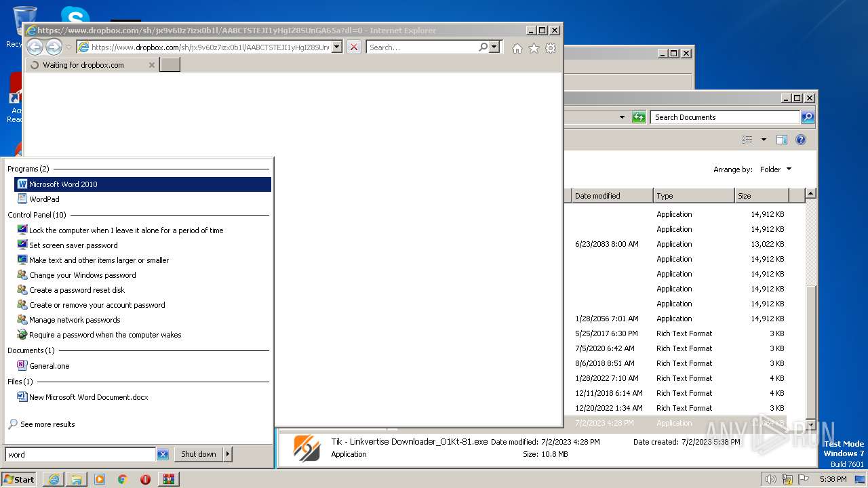Click Explorer scrollbar down arrow
The height and width of the screenshot is (488, 868).
(x=810, y=425)
